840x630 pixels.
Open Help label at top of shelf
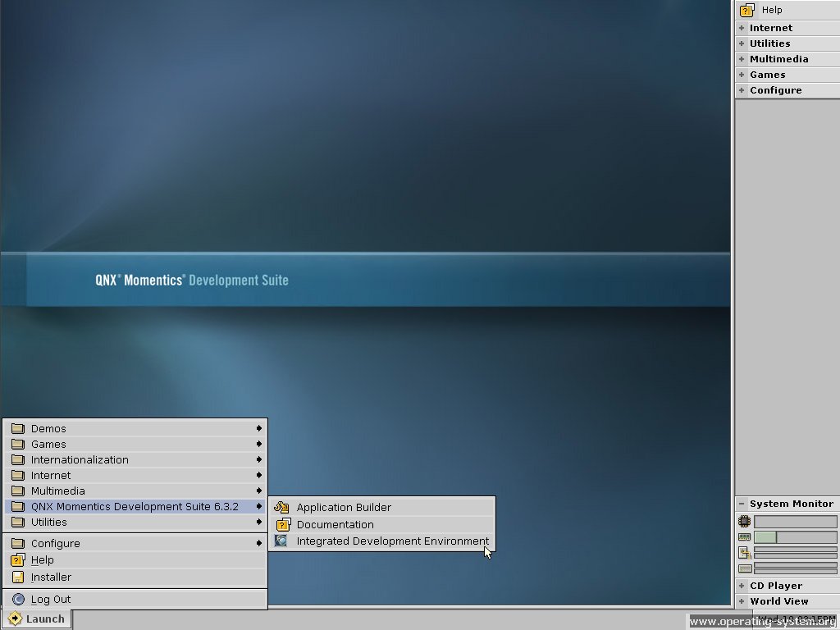[x=772, y=10]
